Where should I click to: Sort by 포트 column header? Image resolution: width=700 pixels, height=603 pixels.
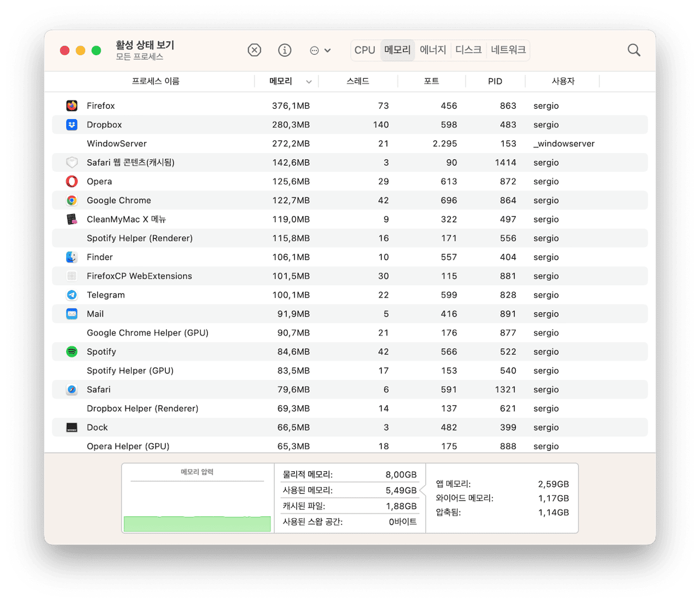coord(431,81)
